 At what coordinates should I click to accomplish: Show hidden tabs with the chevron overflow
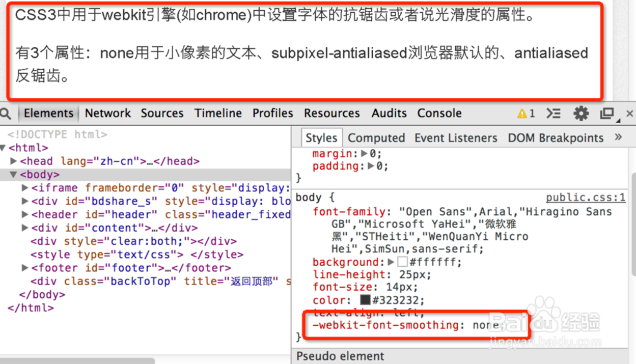617,137
